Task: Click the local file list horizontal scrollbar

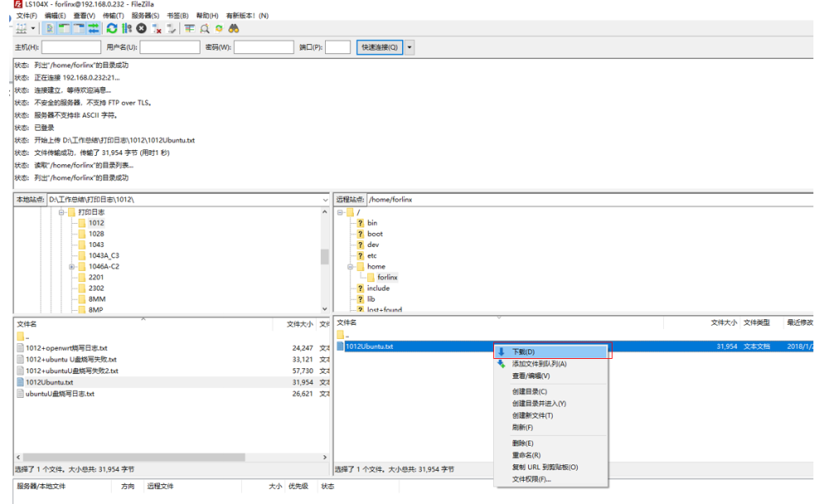Action: click(x=166, y=457)
